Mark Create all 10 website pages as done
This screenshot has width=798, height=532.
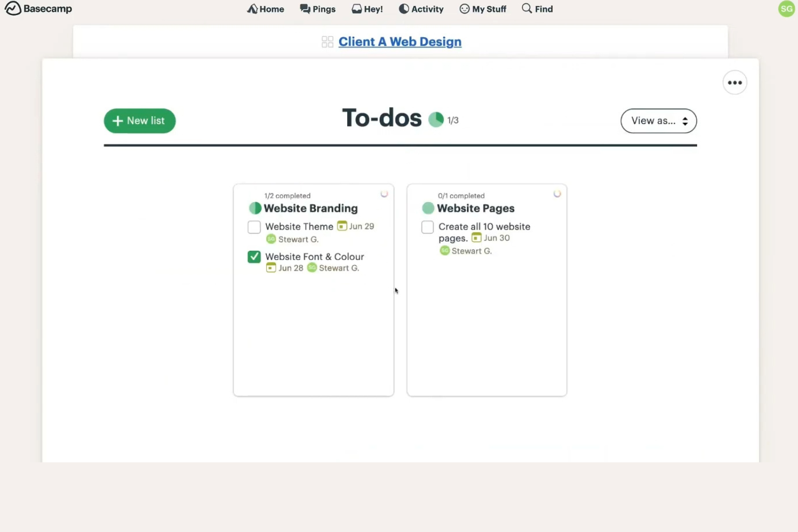pyautogui.click(x=427, y=227)
